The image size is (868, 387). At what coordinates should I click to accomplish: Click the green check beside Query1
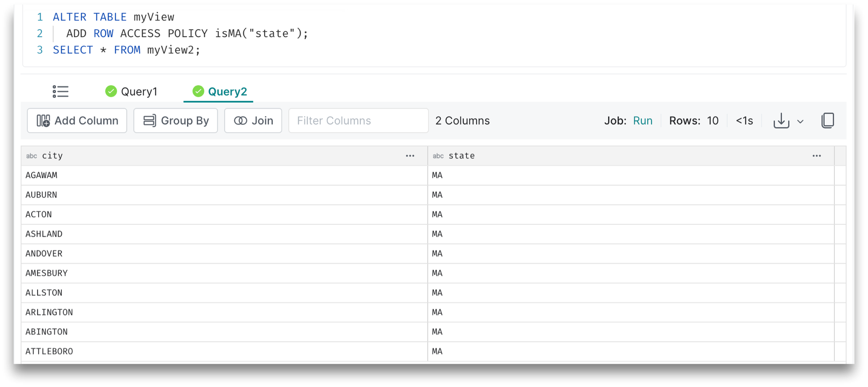coord(111,91)
